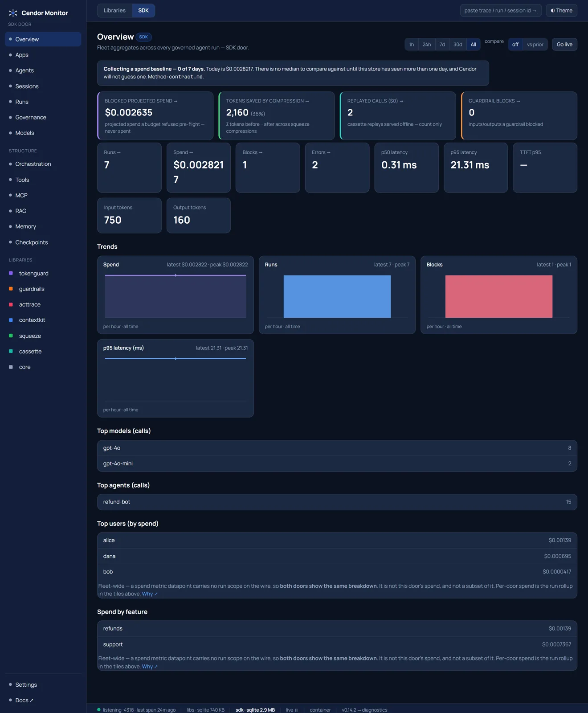
Task: Open the Guardrail Blocks card
Action: point(519,116)
